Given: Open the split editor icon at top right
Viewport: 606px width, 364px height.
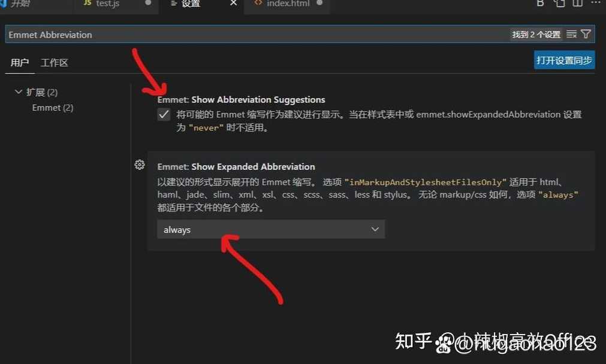Looking at the screenshot, I should click(577, 3).
